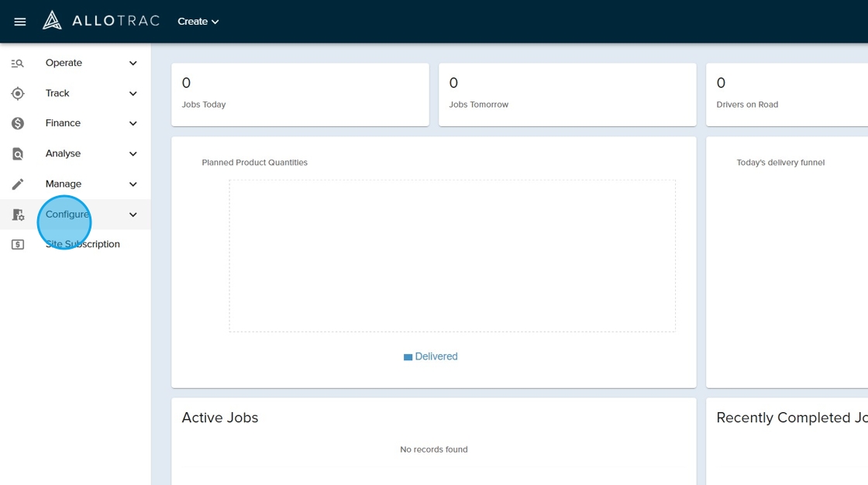Click the Analyse magnifier document icon
This screenshot has height=485, width=868.
pos(18,154)
